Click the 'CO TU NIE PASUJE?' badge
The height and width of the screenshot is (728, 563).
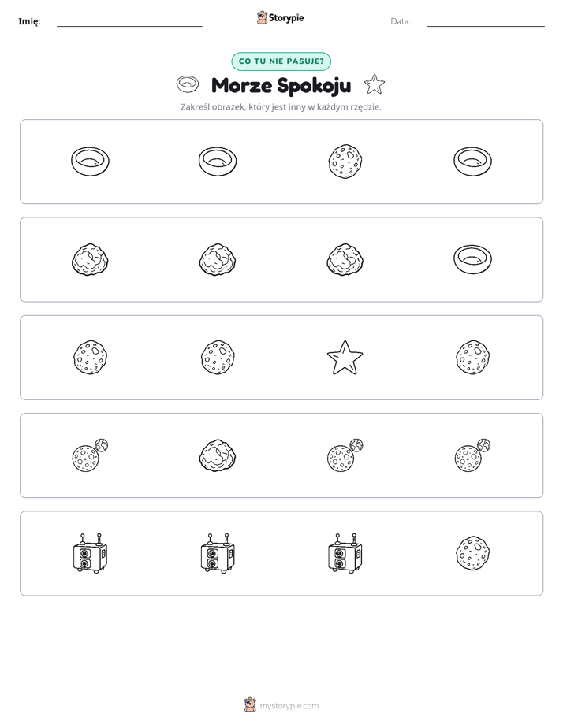[281, 61]
